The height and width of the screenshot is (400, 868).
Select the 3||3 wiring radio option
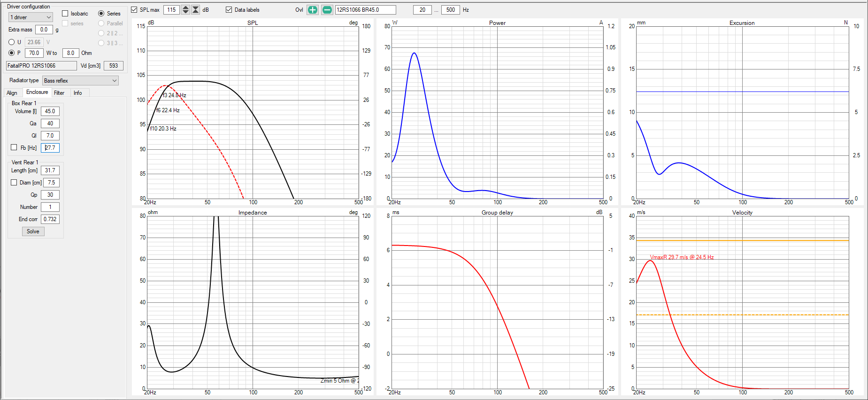click(x=101, y=43)
